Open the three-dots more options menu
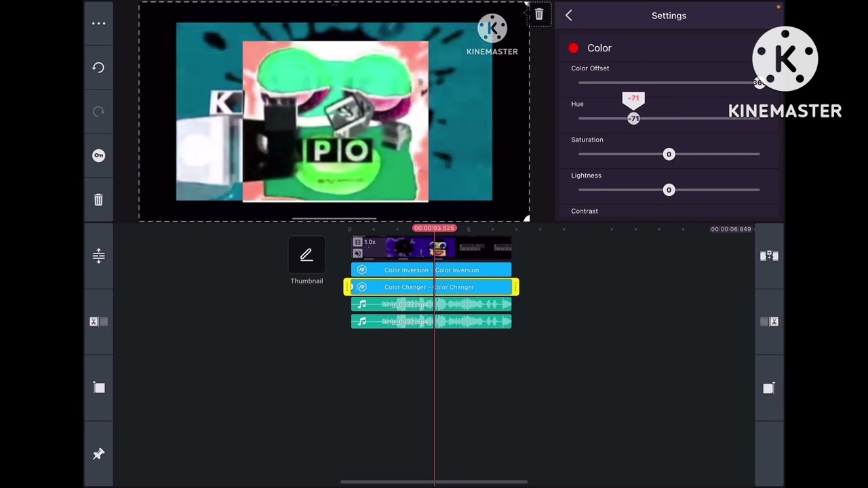Viewport: 868px width, 488px height. (x=98, y=24)
